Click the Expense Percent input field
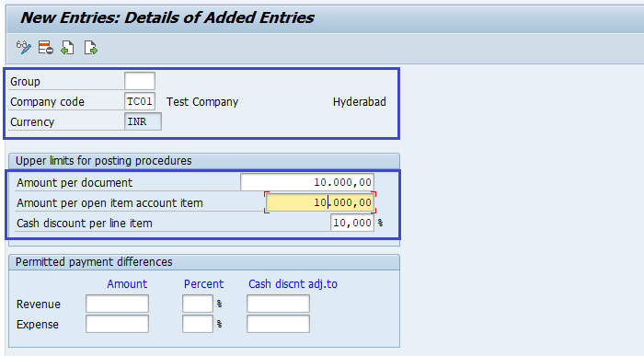 coord(198,324)
